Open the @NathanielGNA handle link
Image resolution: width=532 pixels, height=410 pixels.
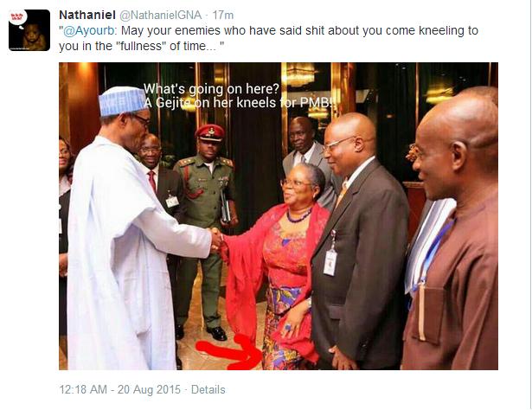point(161,15)
